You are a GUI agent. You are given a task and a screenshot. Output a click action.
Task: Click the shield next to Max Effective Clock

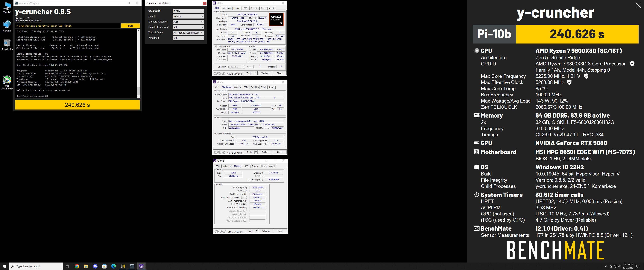(569, 82)
